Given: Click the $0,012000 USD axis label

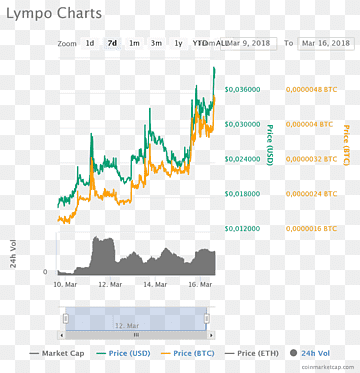Looking at the screenshot, I should tap(242, 229).
